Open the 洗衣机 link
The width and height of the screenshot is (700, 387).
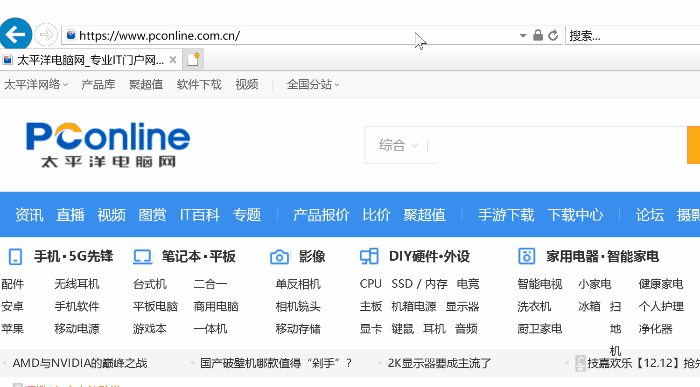[534, 306]
